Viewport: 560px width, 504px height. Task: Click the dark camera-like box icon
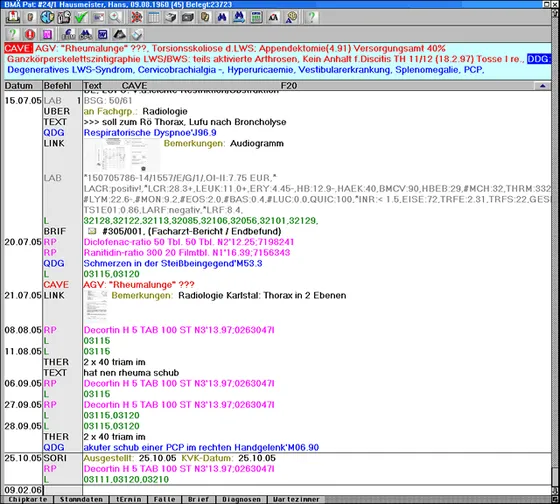pos(188,17)
